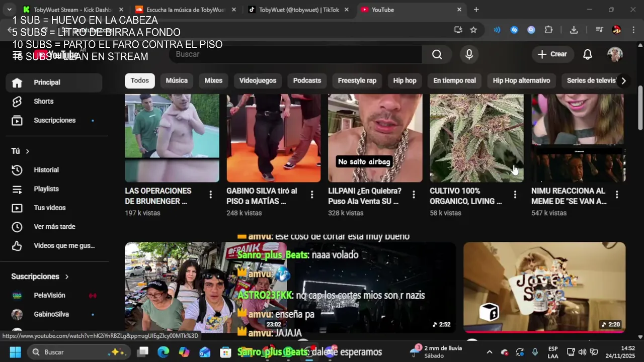Select Hip Hop alternativo chip

pos(521,80)
